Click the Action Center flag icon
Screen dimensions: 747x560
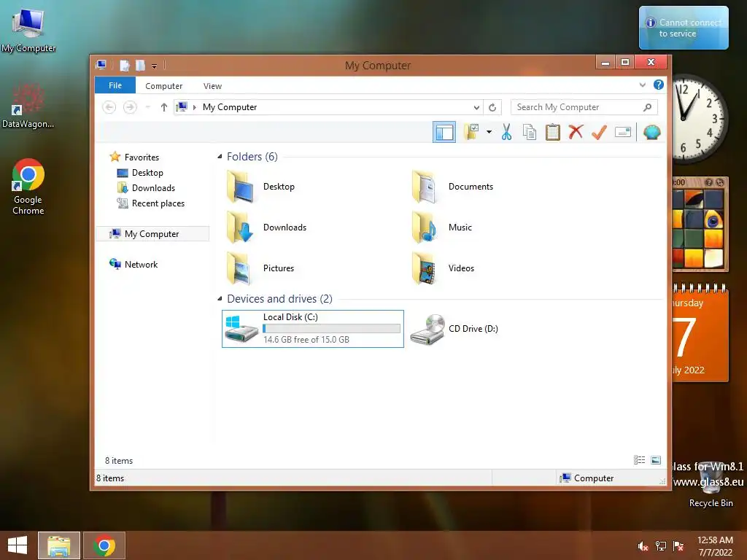point(678,545)
